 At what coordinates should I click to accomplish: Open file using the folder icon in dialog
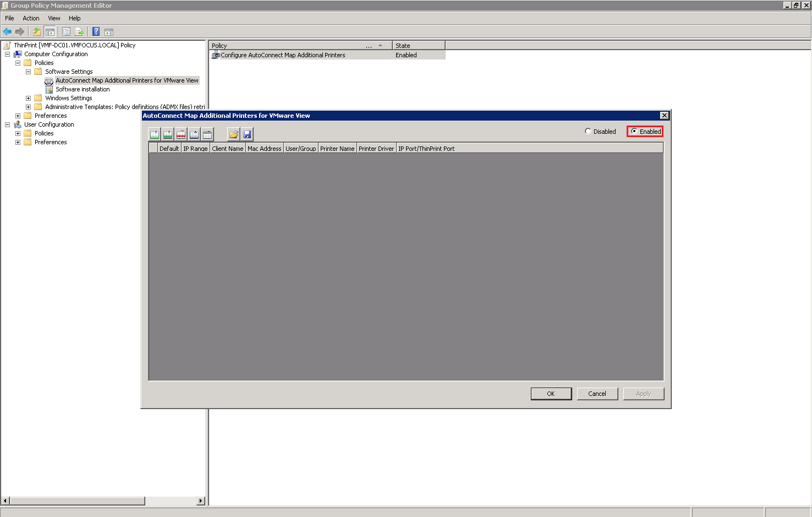234,134
